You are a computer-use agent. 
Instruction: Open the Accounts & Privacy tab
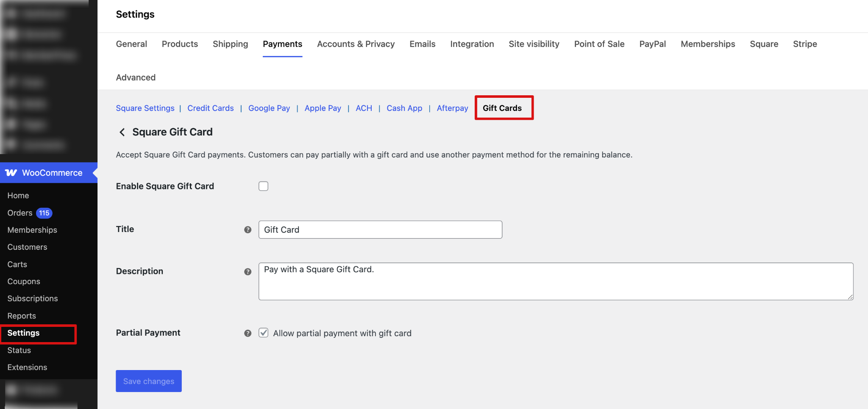click(356, 44)
